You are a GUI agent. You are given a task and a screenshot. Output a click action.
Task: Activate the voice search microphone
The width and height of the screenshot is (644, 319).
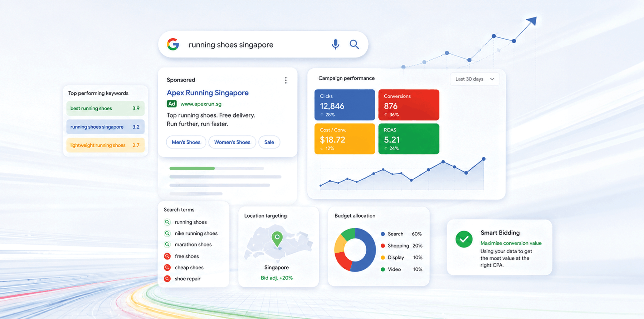(x=335, y=44)
